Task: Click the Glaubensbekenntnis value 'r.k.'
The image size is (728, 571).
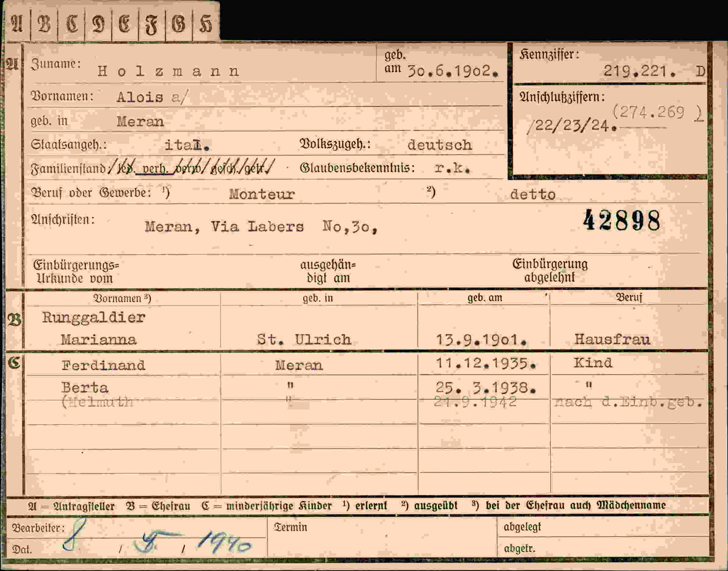Action: [452, 168]
